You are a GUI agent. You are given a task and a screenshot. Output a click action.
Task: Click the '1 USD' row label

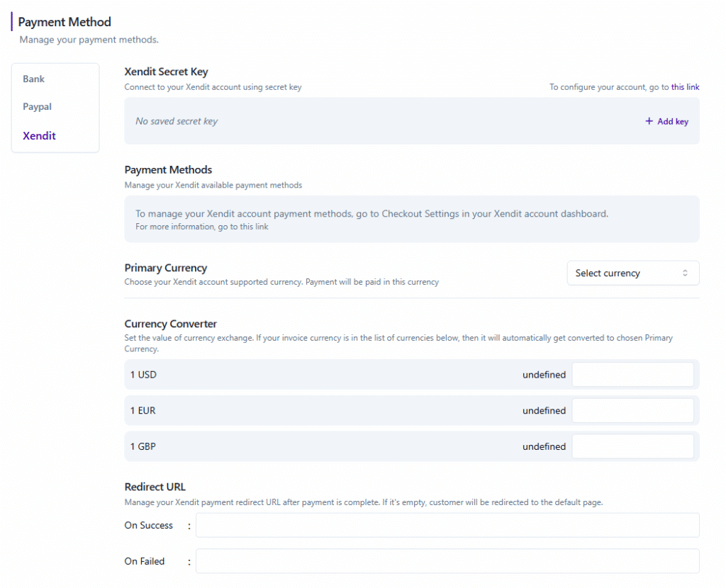pos(143,375)
